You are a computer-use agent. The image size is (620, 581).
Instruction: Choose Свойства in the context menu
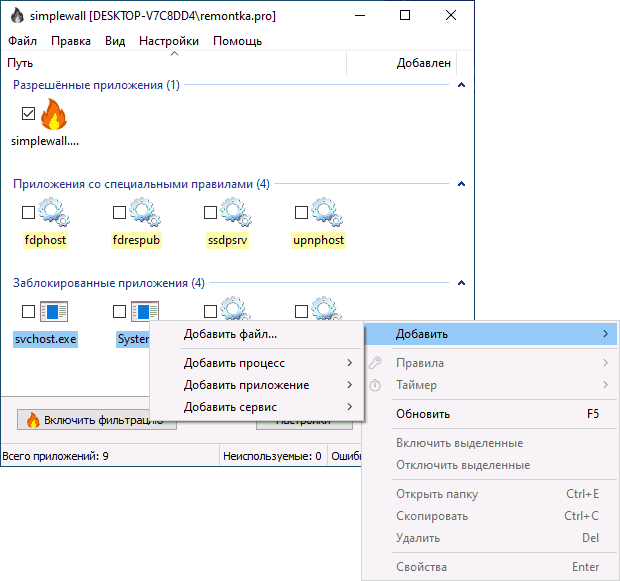tap(490, 567)
